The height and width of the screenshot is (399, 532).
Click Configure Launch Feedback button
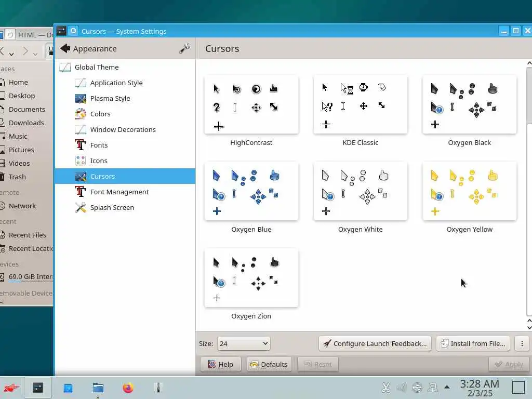coord(375,344)
